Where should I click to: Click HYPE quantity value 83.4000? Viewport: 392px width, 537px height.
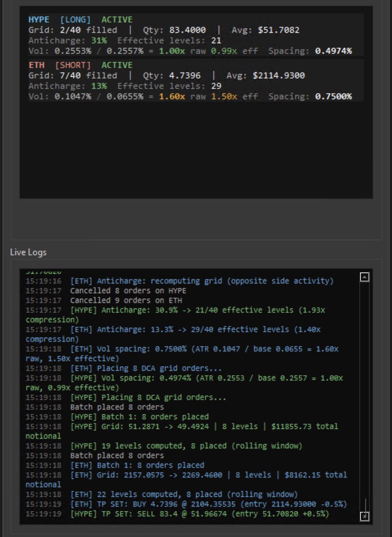click(187, 30)
